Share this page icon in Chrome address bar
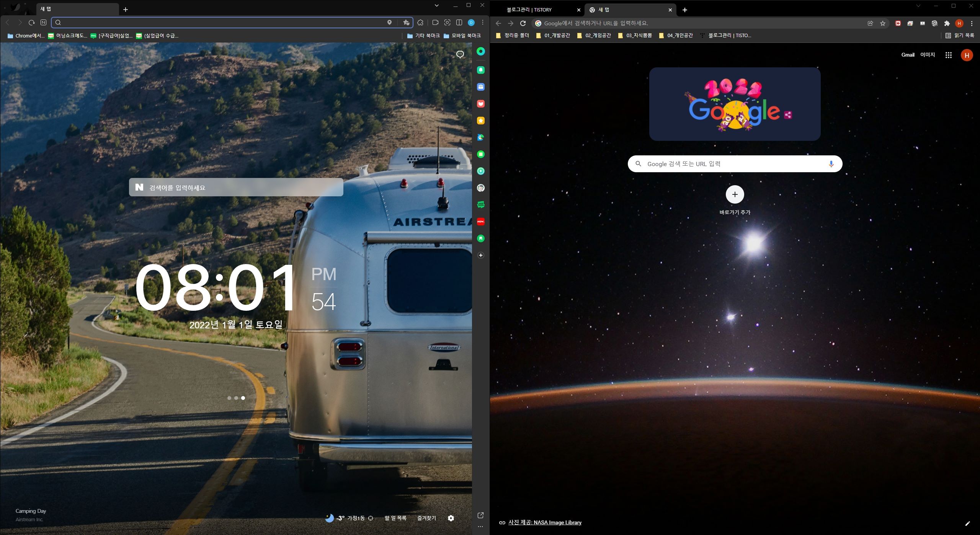The image size is (980, 535). click(x=870, y=23)
